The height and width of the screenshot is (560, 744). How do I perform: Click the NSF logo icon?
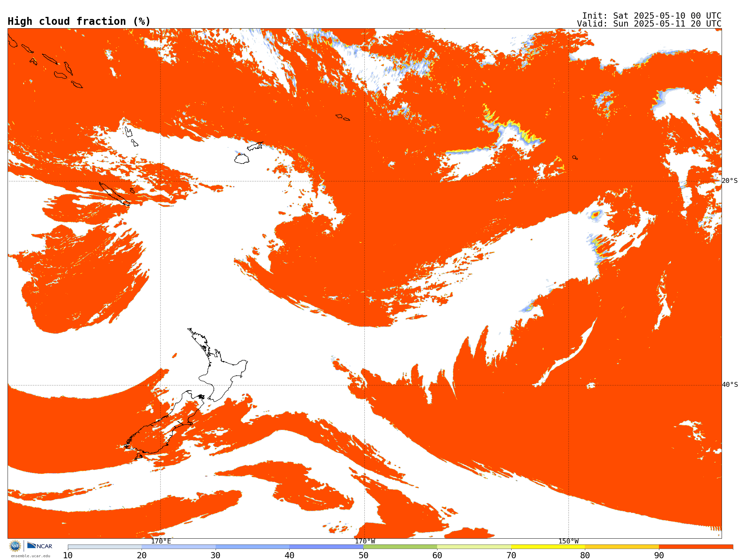point(15,546)
